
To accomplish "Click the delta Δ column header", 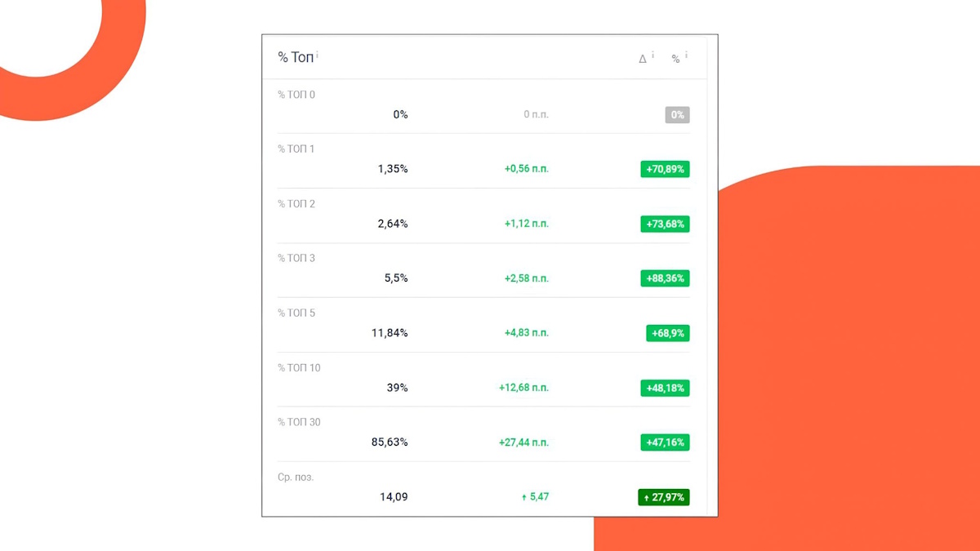I will pyautogui.click(x=643, y=59).
